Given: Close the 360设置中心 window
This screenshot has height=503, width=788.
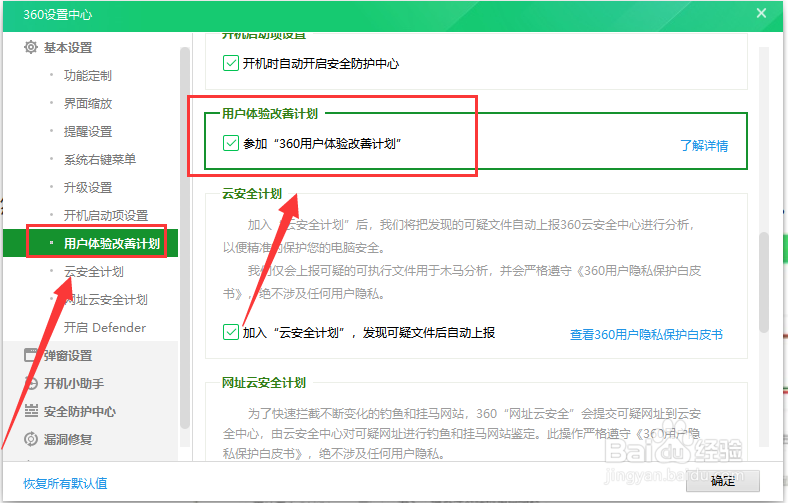Looking at the screenshot, I should coord(761,13).
